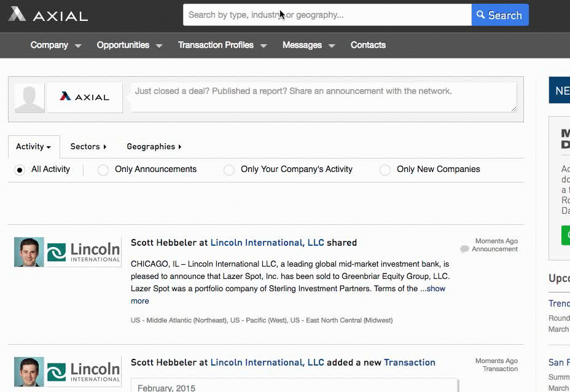The image size is (570, 392).
Task: Select All Activity radio button
Action: coord(20,170)
